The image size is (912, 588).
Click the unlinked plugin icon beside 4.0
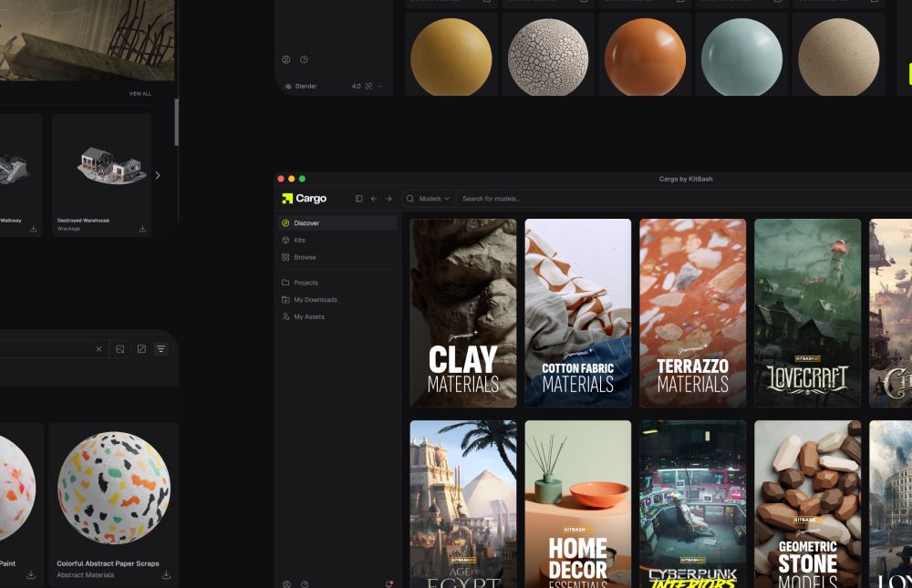click(x=368, y=86)
